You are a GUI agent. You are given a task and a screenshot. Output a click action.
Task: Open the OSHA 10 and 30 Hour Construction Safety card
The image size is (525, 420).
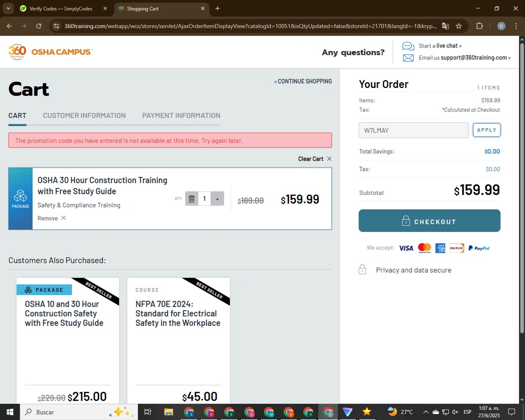coord(68,341)
